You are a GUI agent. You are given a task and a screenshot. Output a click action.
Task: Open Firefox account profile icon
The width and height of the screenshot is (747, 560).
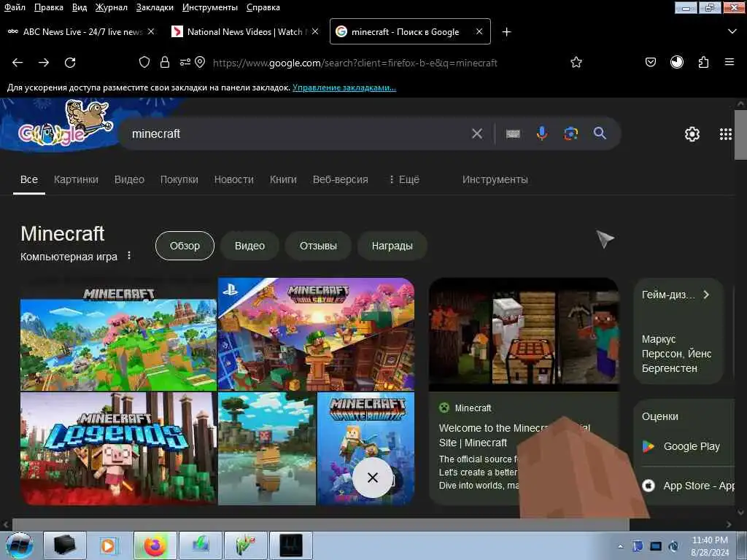click(x=677, y=63)
